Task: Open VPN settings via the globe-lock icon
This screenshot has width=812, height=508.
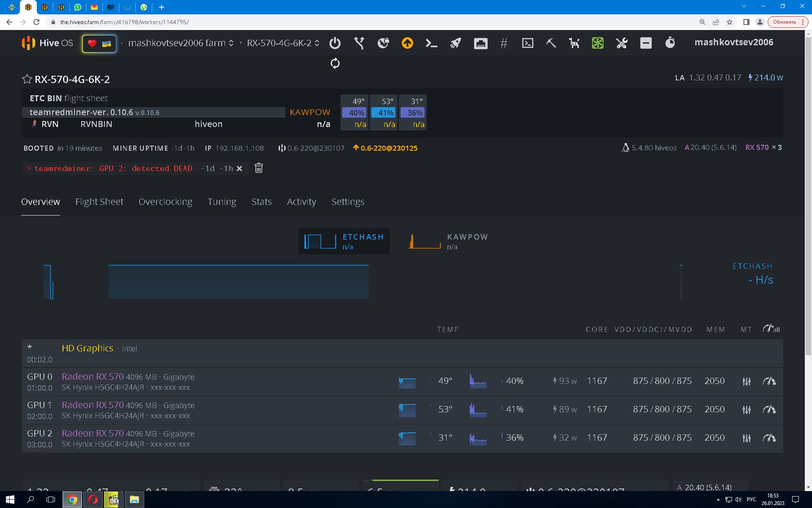Action: [x=383, y=43]
